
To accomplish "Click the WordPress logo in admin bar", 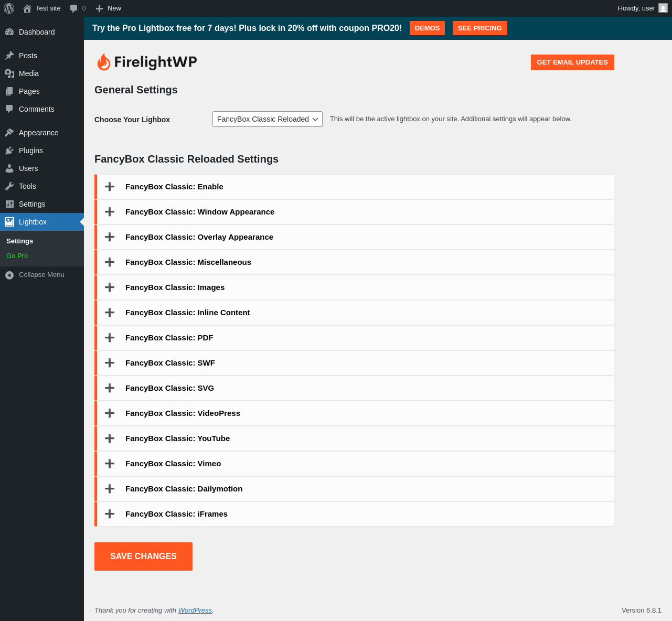I will coord(9,8).
